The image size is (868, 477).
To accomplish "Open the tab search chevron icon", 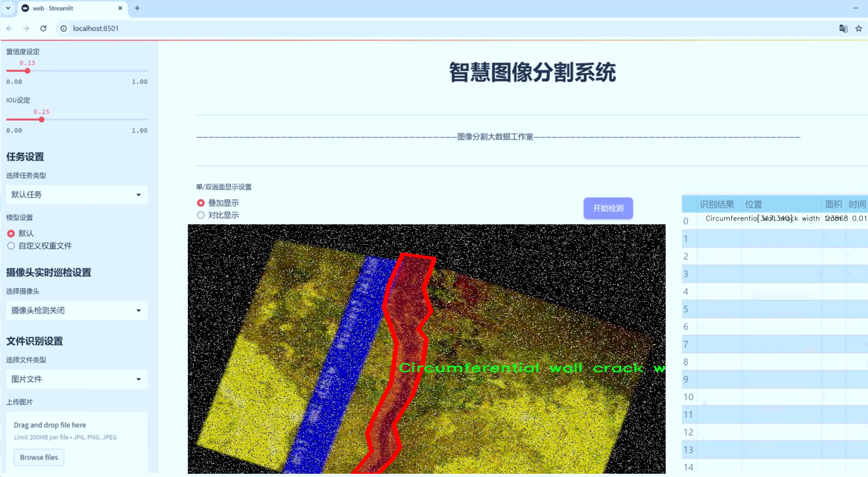I will point(8,8).
